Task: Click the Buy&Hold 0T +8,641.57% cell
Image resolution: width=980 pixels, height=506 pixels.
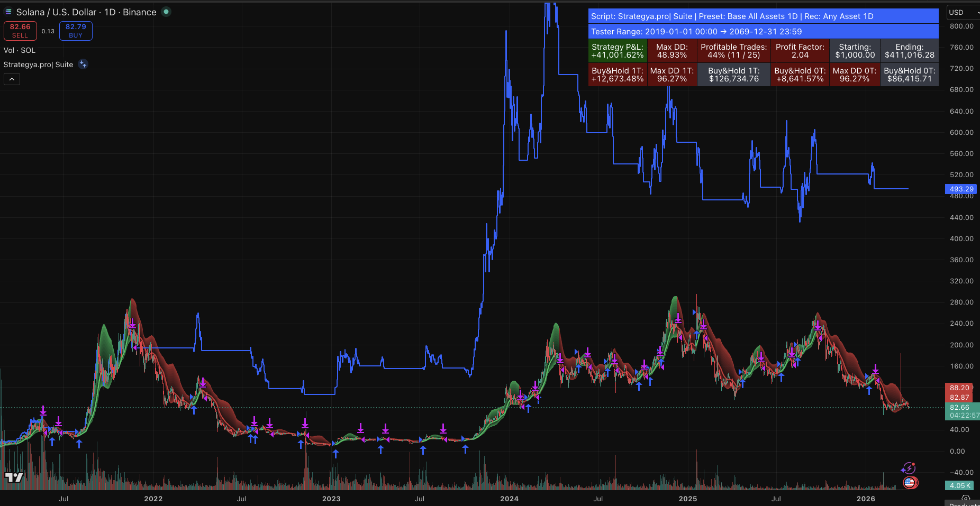Action: coord(800,75)
